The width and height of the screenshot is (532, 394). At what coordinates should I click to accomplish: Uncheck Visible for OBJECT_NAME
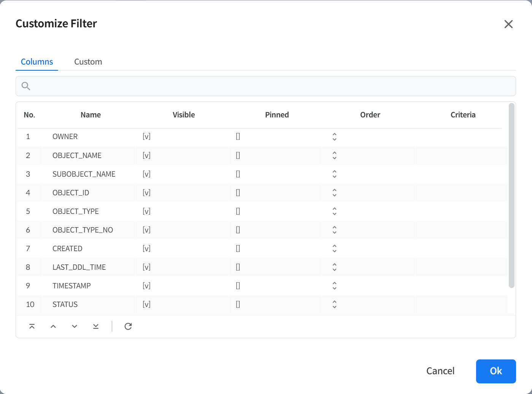[x=146, y=155]
